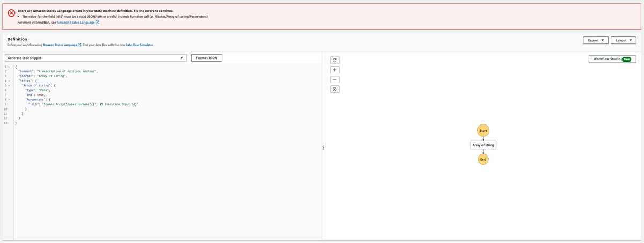644x243 pixels.
Task: Click the "Type": "Pass" code line
Action: click(38, 90)
